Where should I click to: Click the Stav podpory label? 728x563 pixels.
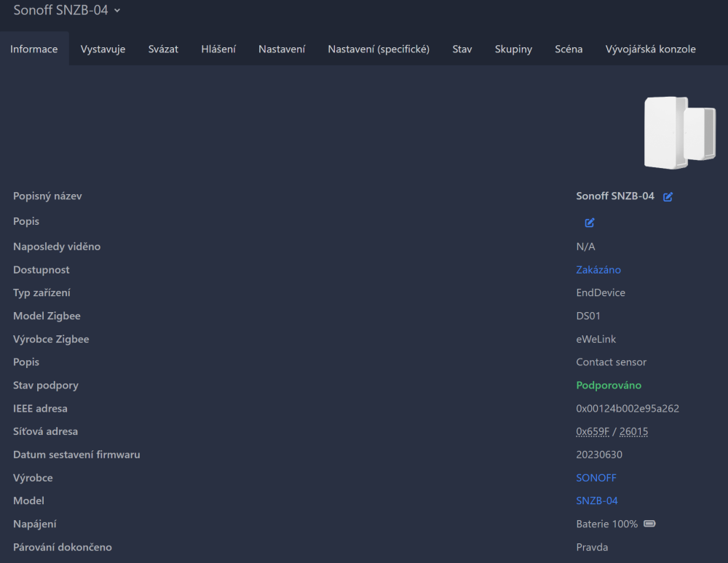pyautogui.click(x=45, y=385)
